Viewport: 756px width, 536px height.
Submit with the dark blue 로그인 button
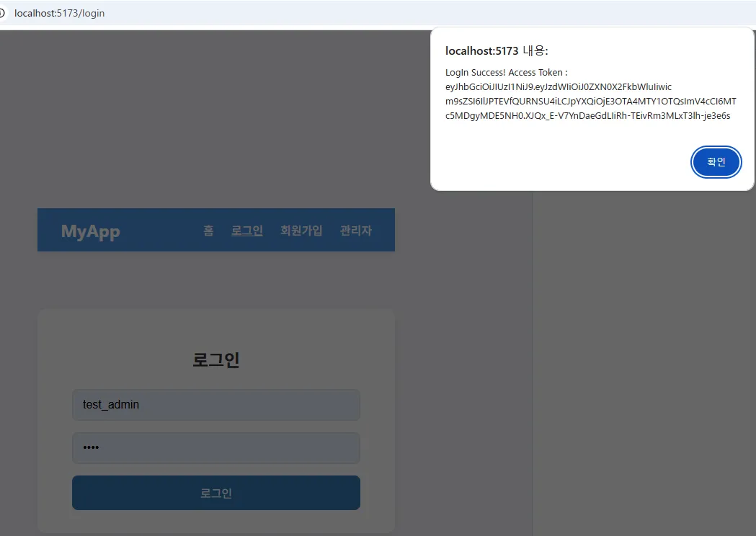[216, 493]
